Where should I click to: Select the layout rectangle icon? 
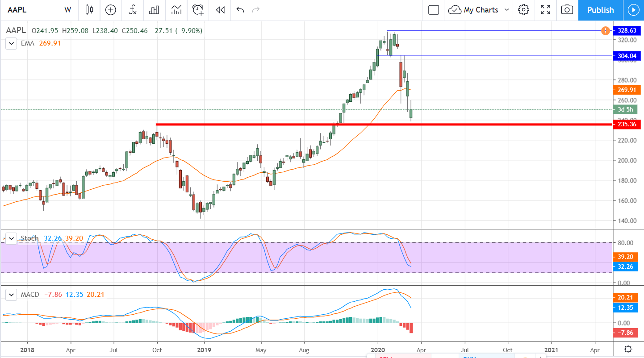click(x=433, y=10)
